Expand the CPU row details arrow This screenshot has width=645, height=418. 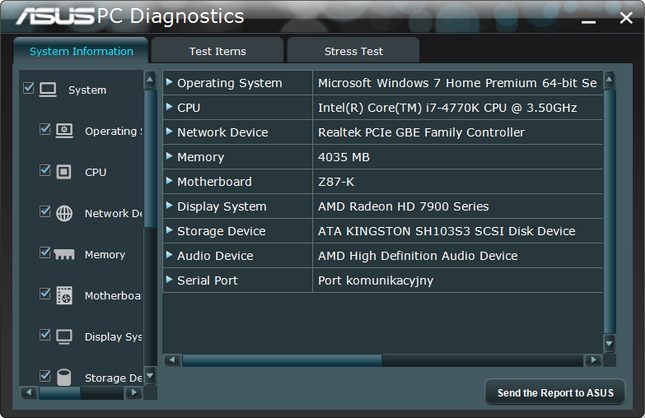pos(169,107)
